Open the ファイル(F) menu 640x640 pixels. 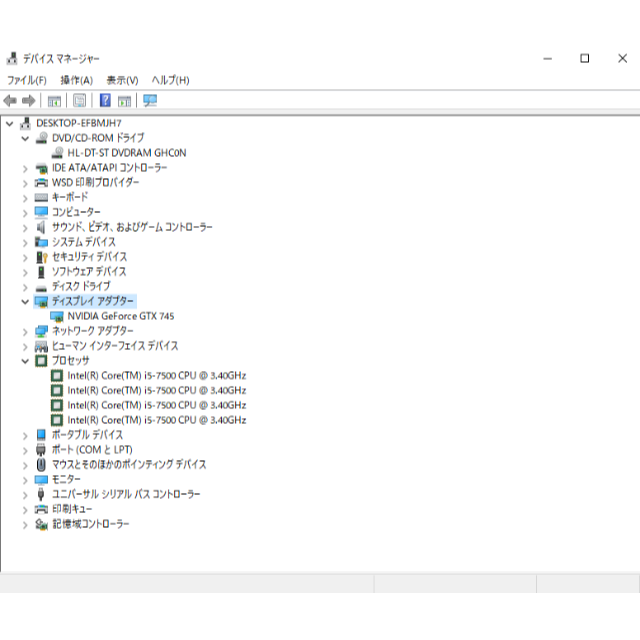[x=27, y=80]
